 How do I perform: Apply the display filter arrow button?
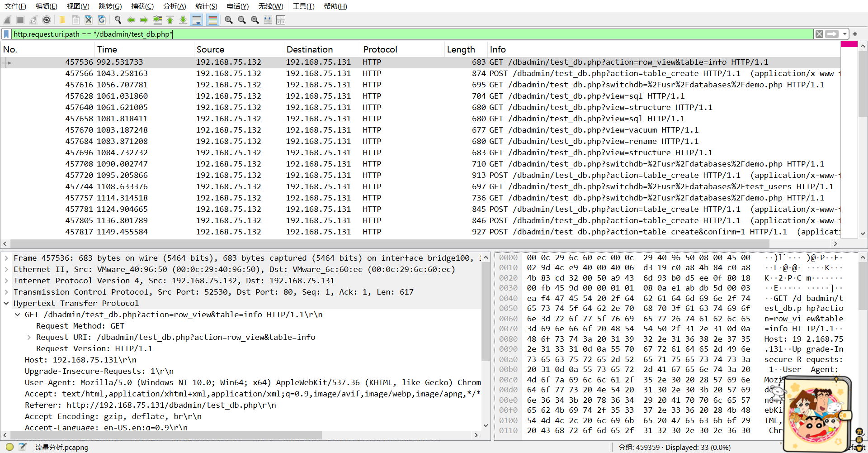[x=831, y=34]
